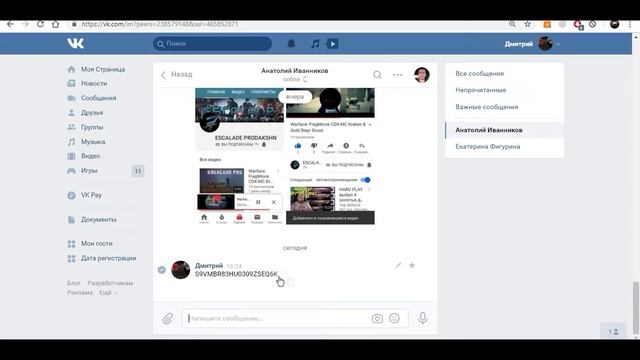
Task: Search within the conversation magnifier icon
Action: click(x=378, y=75)
